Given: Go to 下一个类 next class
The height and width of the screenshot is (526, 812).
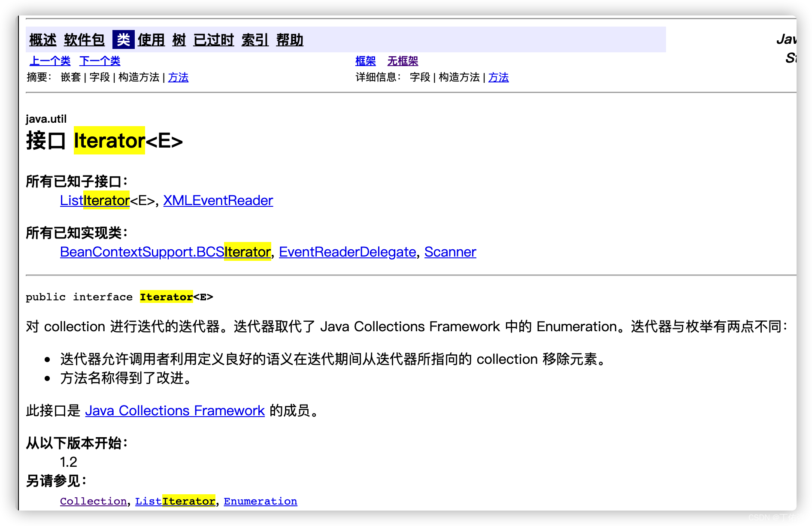Looking at the screenshot, I should (x=100, y=61).
